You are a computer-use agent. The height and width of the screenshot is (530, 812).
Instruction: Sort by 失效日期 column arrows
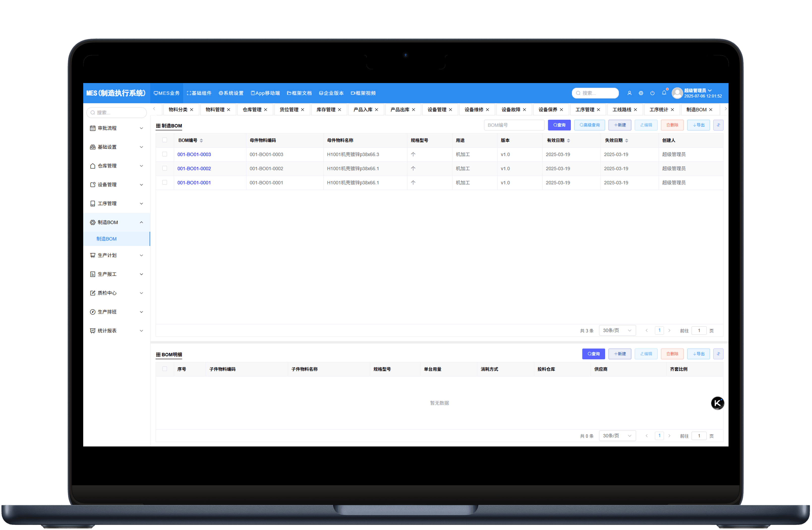pyautogui.click(x=627, y=141)
